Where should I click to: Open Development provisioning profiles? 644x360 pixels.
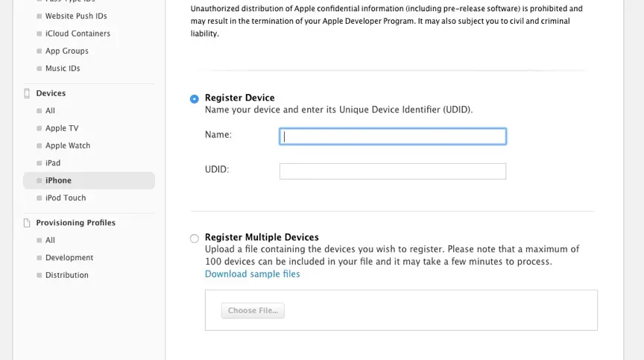69,257
